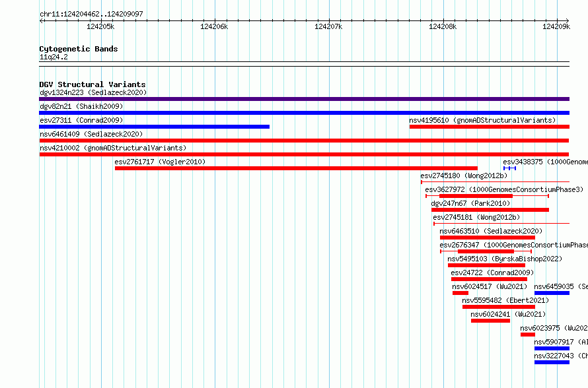Open the dgv247n67 (Park2010) label

pyautogui.click(x=470, y=203)
